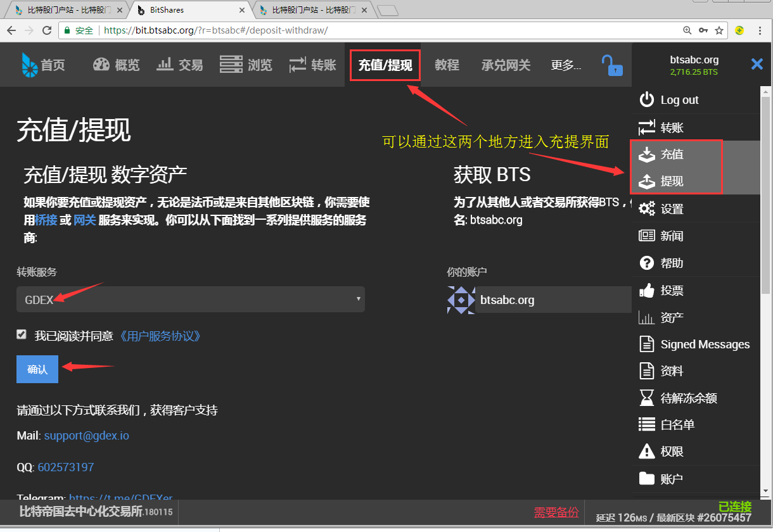The height and width of the screenshot is (532, 773).
Task: Click the BitShares logo home icon
Action: [30, 65]
